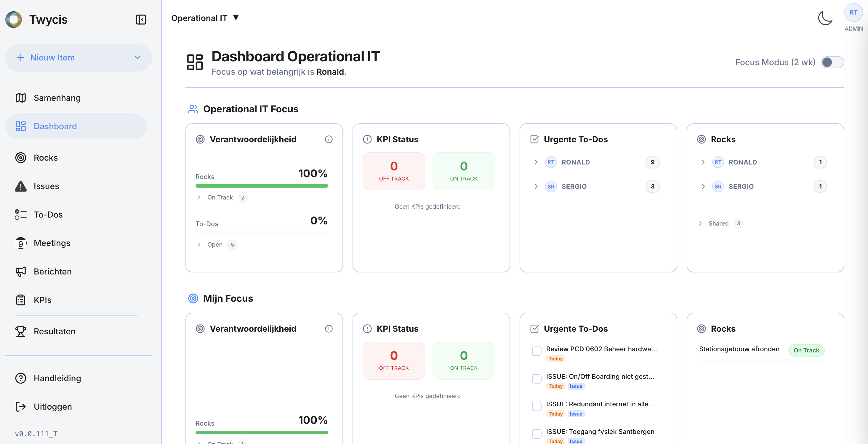
Task: Click On Track badge on Stationsgebouw afronden
Action: click(x=806, y=350)
